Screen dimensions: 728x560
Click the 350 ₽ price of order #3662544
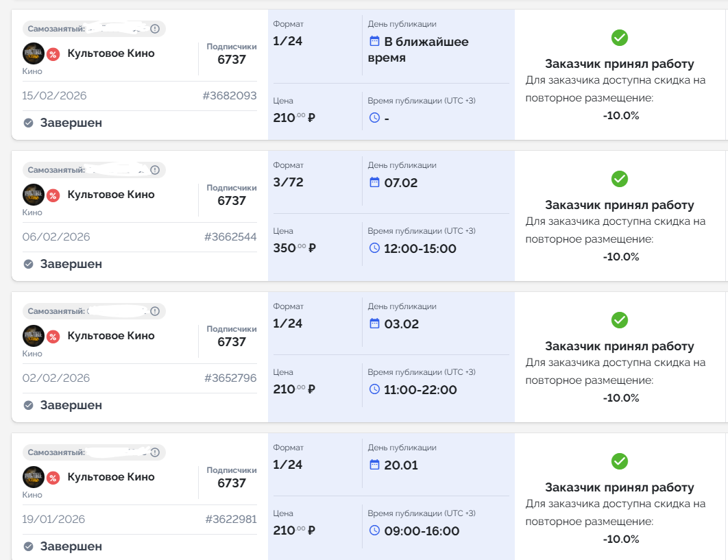pyautogui.click(x=294, y=248)
